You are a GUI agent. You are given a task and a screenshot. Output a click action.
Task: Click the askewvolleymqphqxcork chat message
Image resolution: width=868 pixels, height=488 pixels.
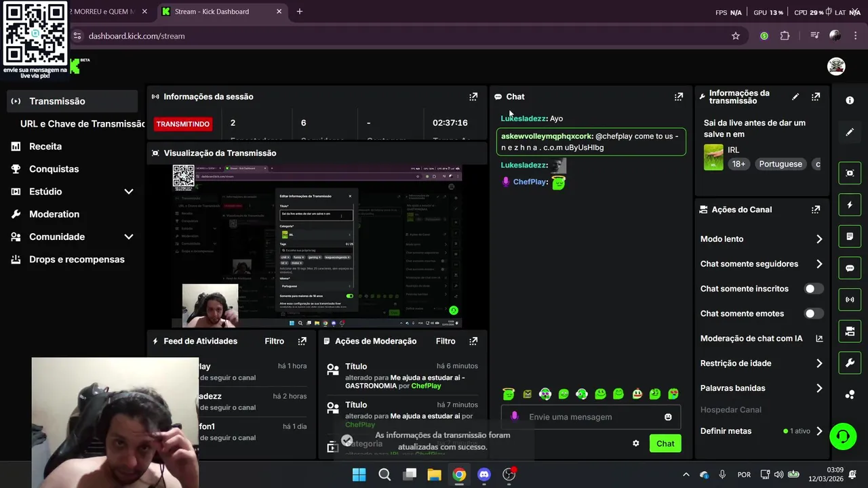point(591,142)
